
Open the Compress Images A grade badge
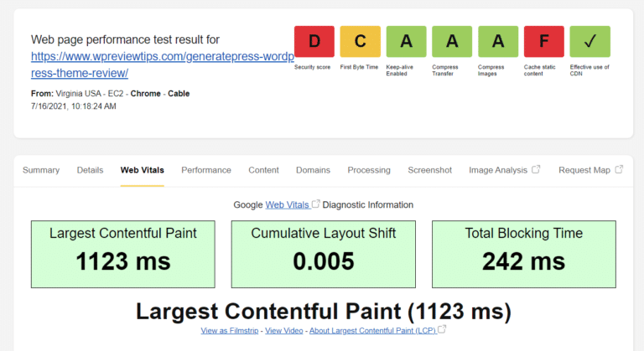click(x=498, y=42)
